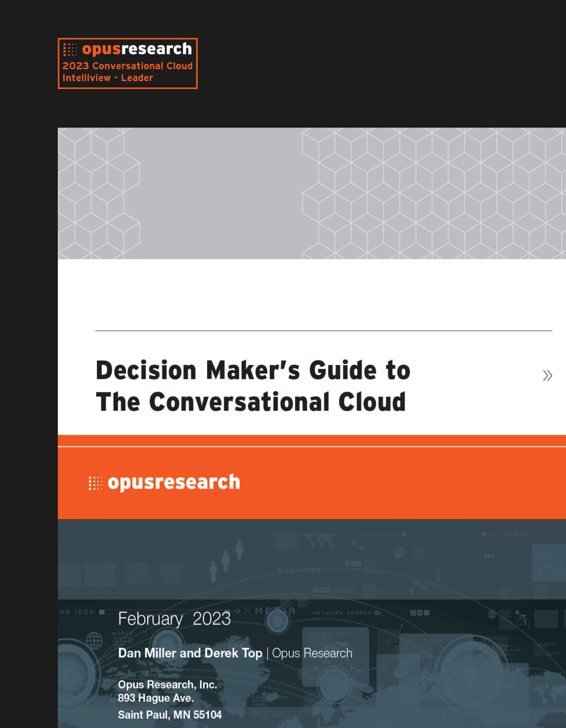Viewport: 566px width, 728px height.
Task: Click "Opus Research" after the author names
Action: click(x=312, y=653)
